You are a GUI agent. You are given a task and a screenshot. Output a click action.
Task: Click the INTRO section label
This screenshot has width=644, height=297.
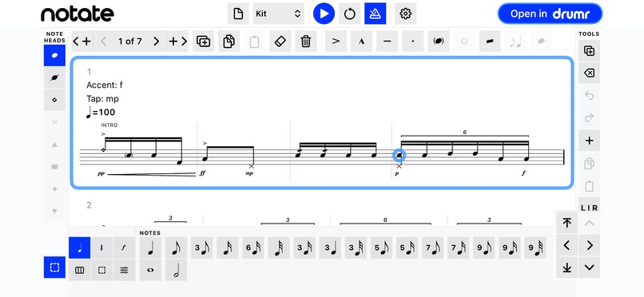(109, 125)
